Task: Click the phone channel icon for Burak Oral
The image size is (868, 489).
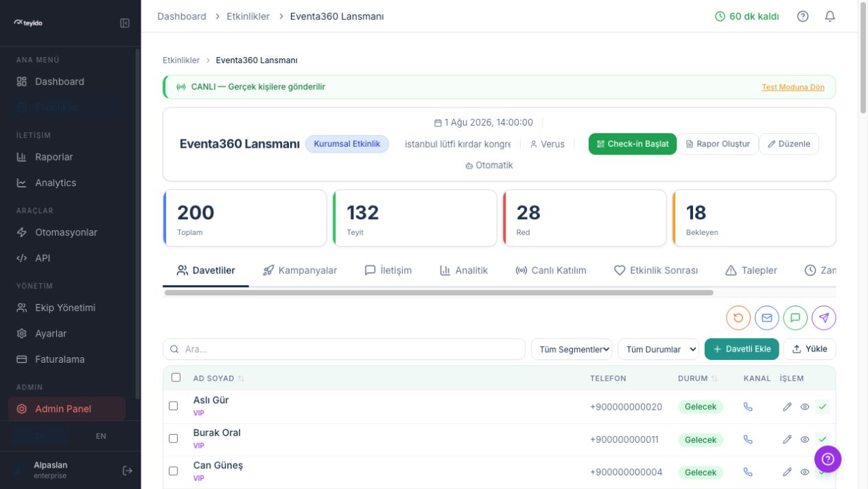Action: point(748,440)
